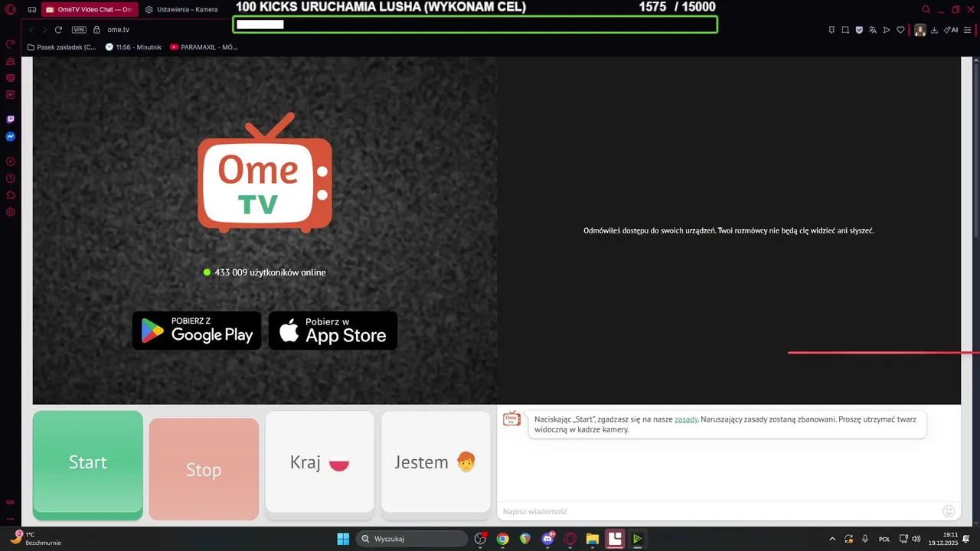
Task: Click the translate page icon
Action: click(x=873, y=30)
